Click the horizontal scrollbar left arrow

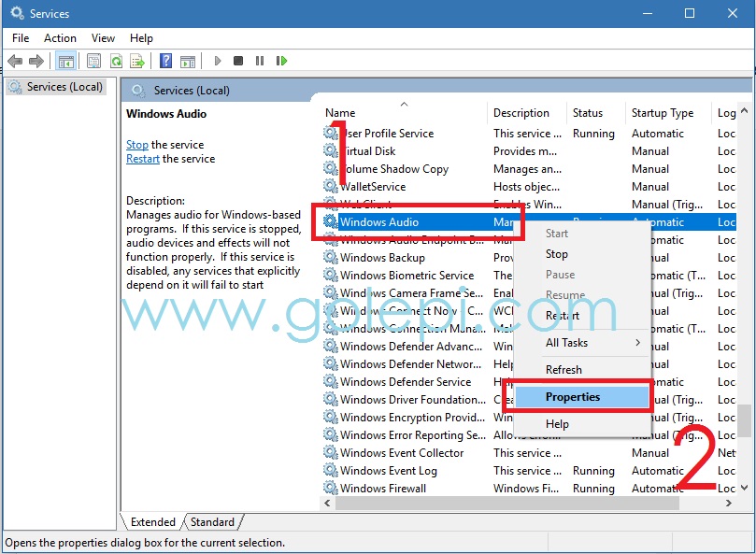[327, 503]
